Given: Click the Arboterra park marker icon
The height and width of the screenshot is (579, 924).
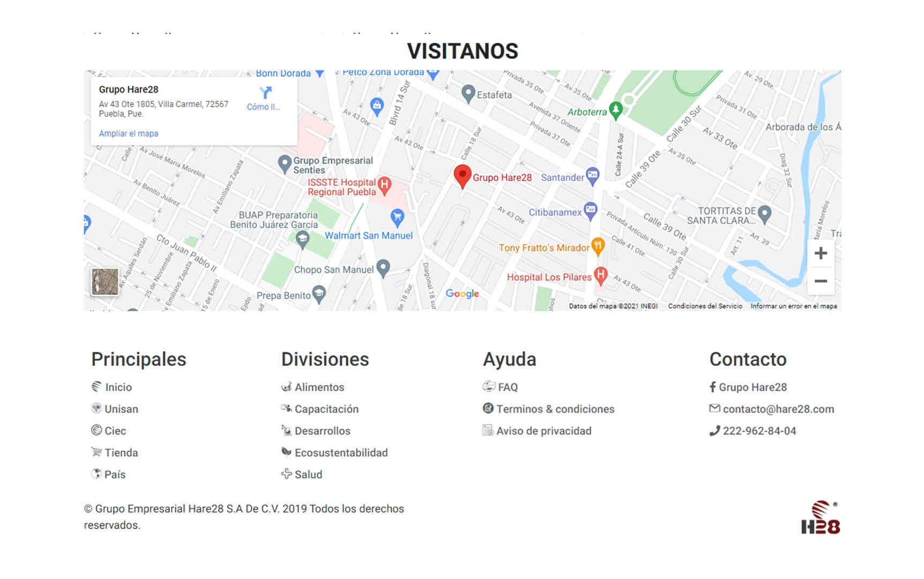Looking at the screenshot, I should point(616,110).
